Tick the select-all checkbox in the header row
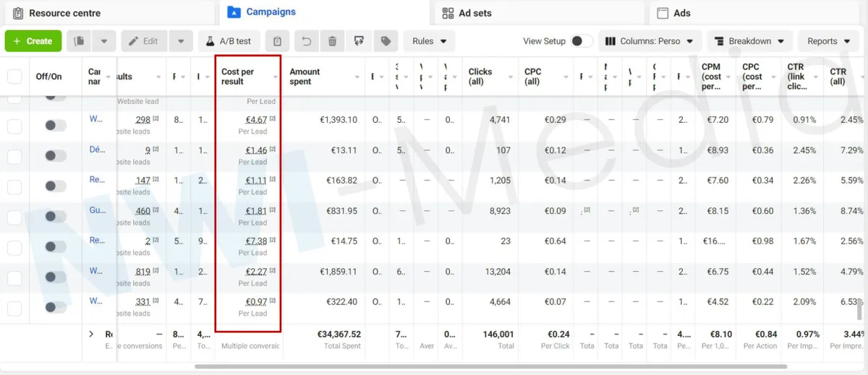 (x=14, y=77)
